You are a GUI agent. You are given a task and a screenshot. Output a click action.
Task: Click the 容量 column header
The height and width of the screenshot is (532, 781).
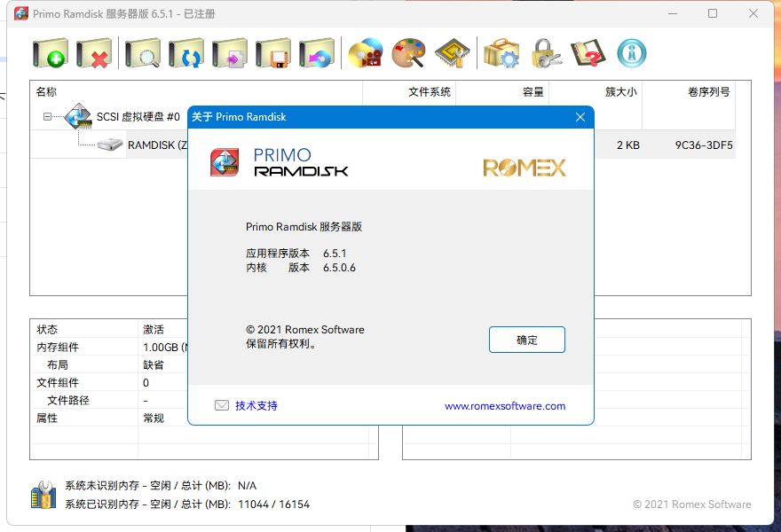(502, 92)
